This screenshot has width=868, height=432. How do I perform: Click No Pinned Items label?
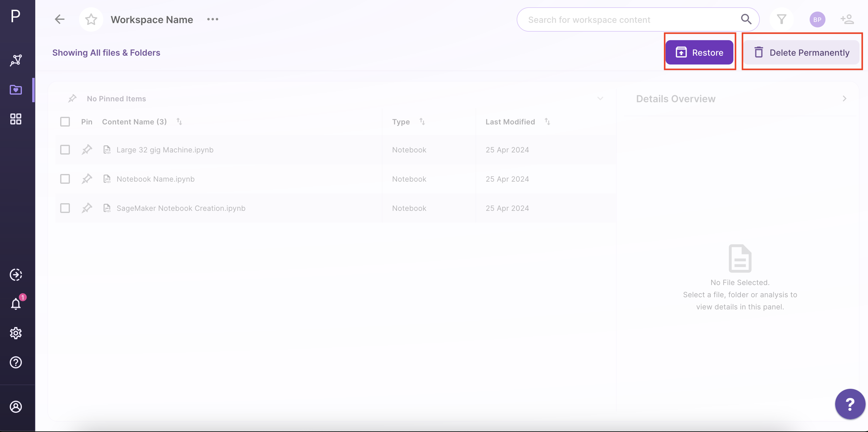tap(116, 99)
